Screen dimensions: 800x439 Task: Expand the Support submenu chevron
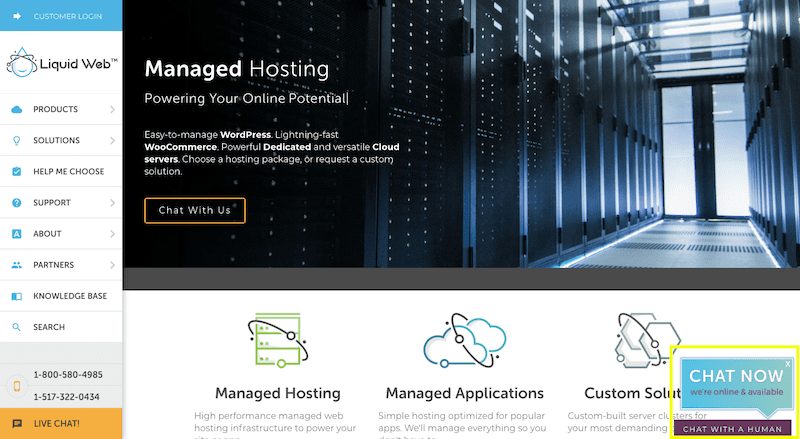click(112, 203)
